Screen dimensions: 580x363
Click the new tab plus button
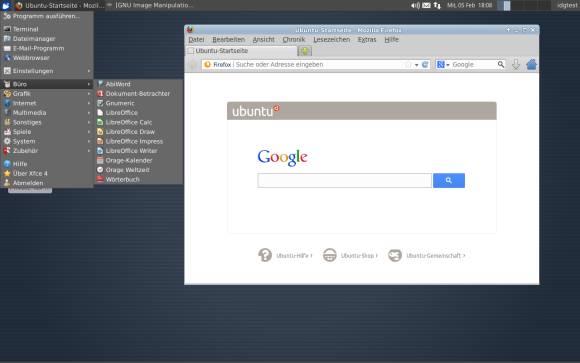305,51
